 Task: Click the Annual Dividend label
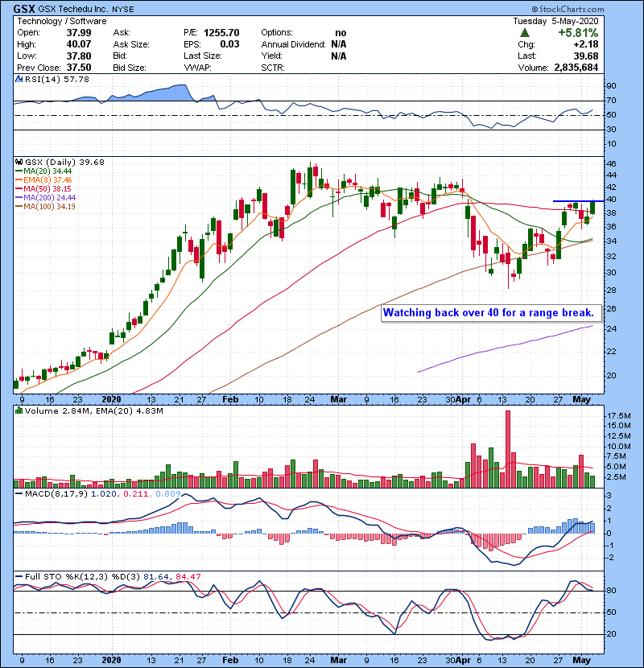coord(293,44)
